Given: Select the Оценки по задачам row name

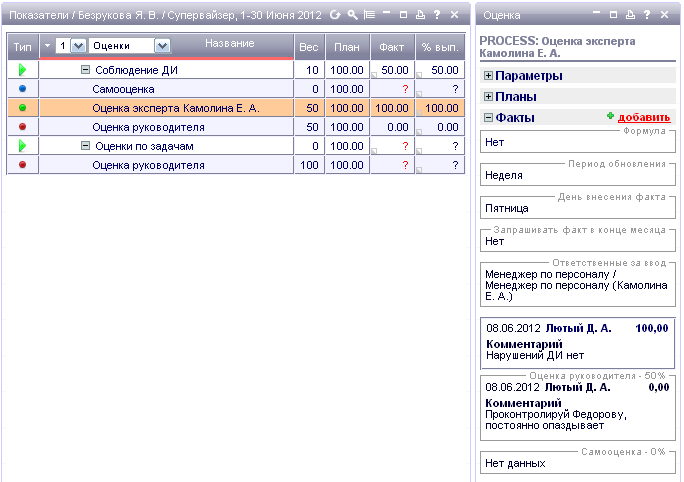Looking at the screenshot, I should (144, 146).
